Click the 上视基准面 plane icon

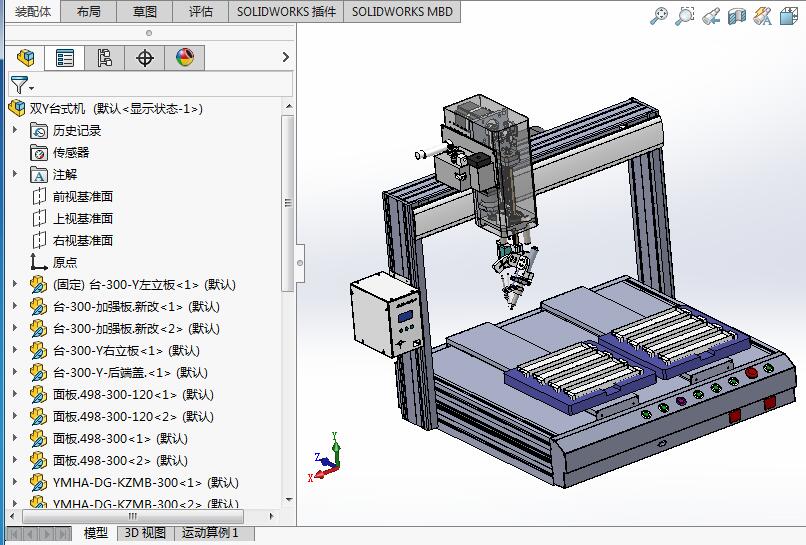pyautogui.click(x=39, y=219)
